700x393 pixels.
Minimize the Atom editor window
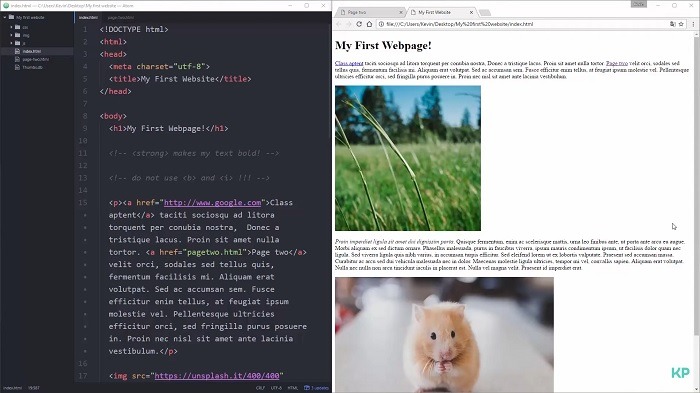pyautogui.click(x=291, y=5)
